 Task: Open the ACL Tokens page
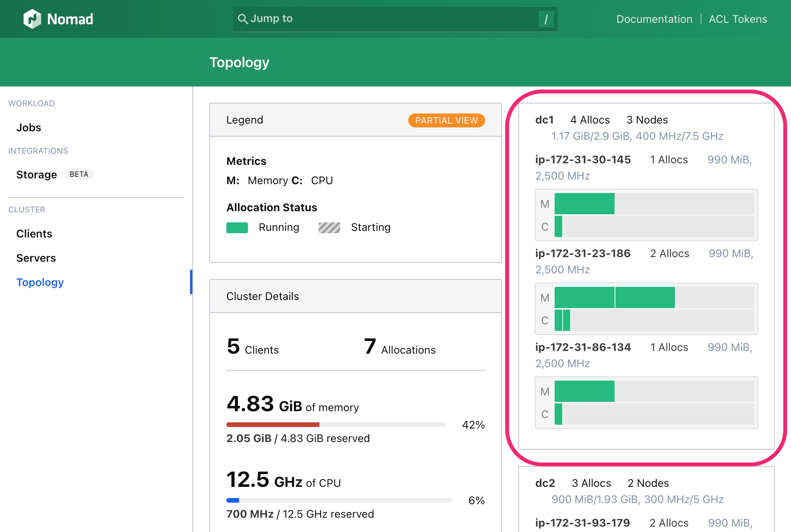point(738,19)
